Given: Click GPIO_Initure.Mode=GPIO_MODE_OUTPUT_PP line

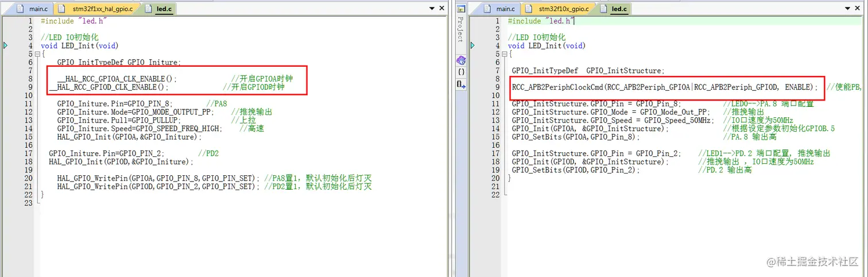Looking at the screenshot, I should 135,112.
